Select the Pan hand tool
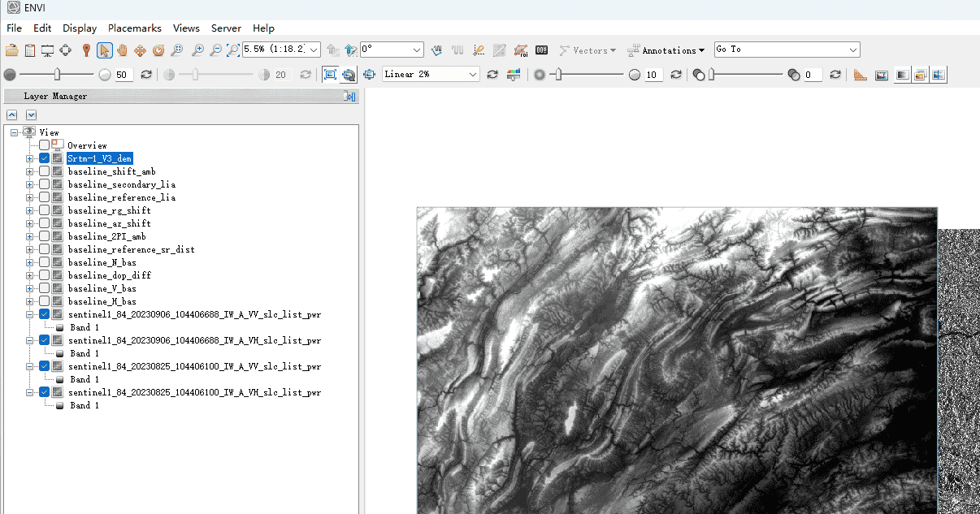Image resolution: width=980 pixels, height=514 pixels. point(122,50)
